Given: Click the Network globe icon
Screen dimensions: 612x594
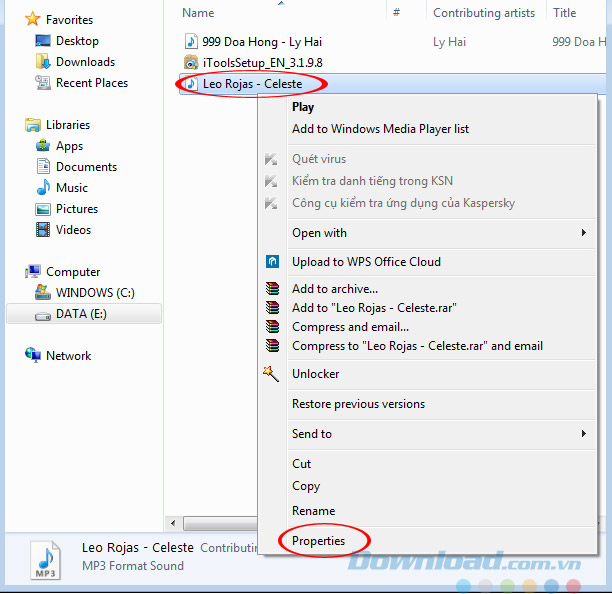Looking at the screenshot, I should pos(32,355).
